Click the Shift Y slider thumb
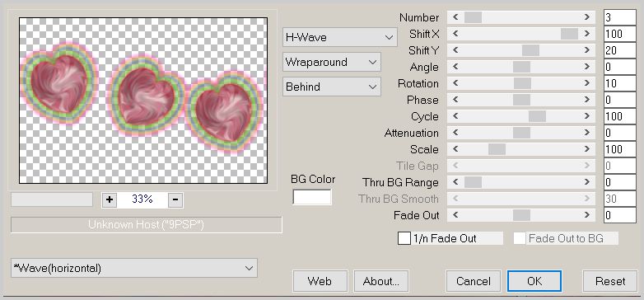 coord(530,50)
